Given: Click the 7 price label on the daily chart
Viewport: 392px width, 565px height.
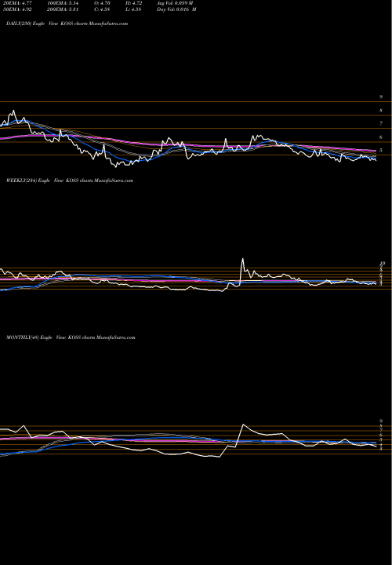Looking at the screenshot, I should [x=380, y=124].
